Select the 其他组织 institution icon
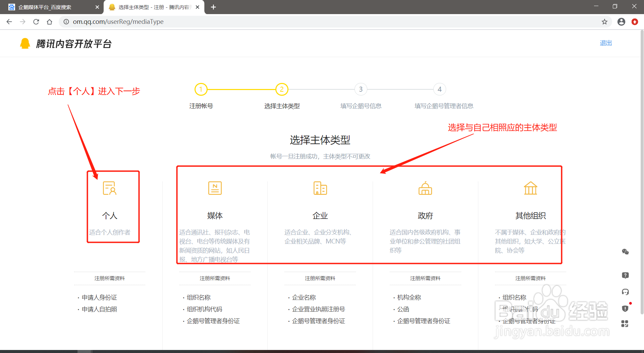This screenshot has width=644, height=353. (x=530, y=188)
